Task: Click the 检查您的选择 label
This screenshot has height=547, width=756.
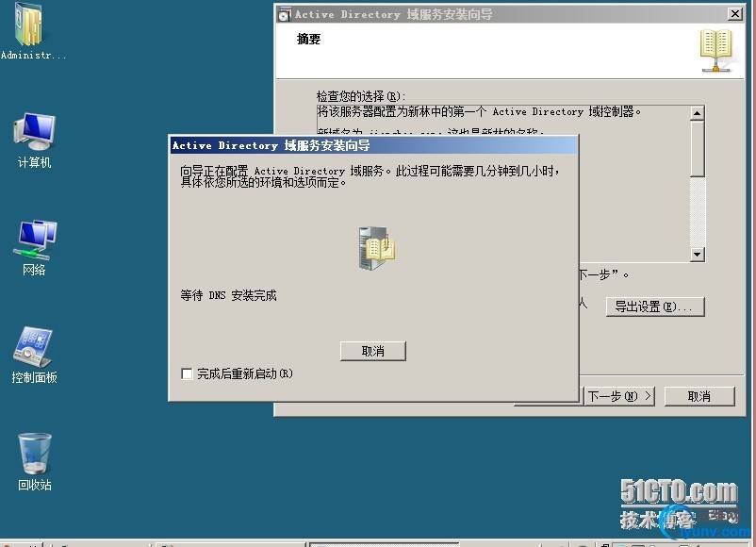Action: [361, 96]
